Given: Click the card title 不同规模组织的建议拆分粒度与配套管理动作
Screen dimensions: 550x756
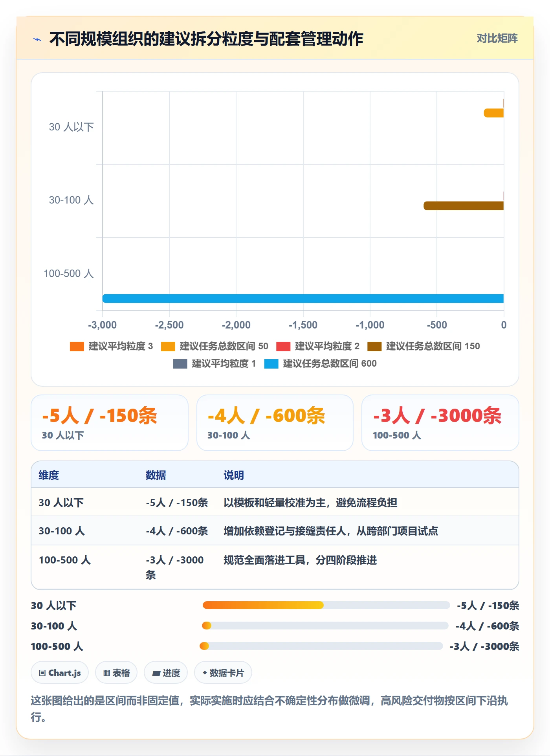Looking at the screenshot, I should coord(206,39).
